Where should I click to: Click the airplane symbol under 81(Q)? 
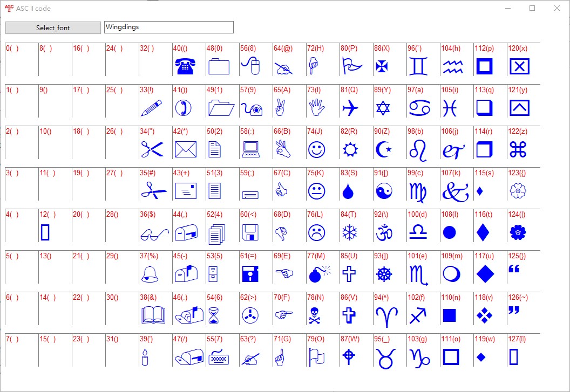pos(350,108)
